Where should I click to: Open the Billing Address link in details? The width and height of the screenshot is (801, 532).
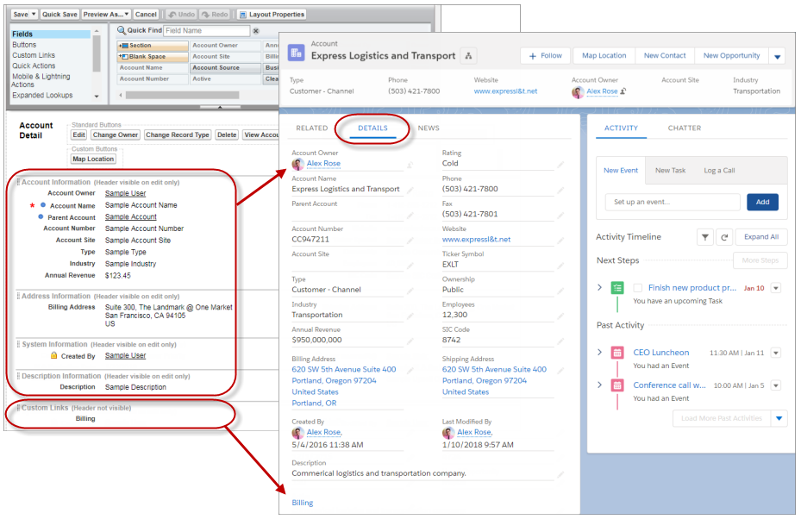pyautogui.click(x=344, y=386)
